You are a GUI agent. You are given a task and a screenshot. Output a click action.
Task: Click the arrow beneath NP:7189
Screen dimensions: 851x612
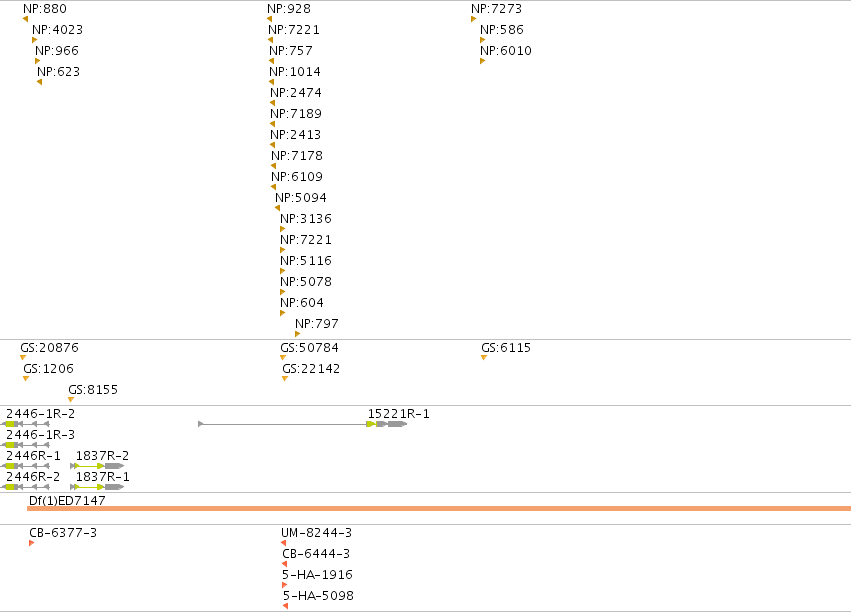tap(272, 124)
